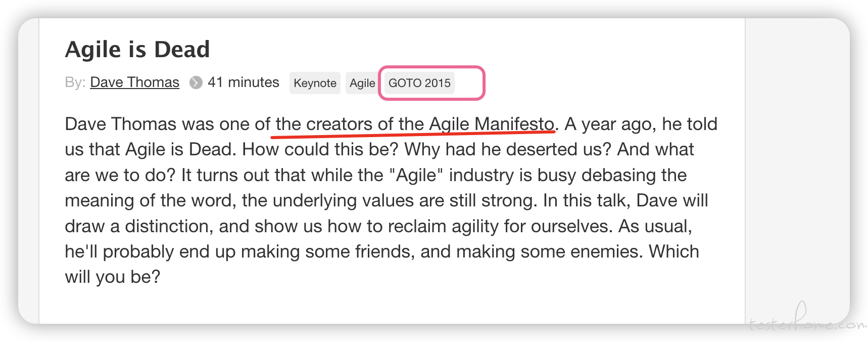Open the GOTO 2015 tag
868x342 pixels.
coord(419,83)
